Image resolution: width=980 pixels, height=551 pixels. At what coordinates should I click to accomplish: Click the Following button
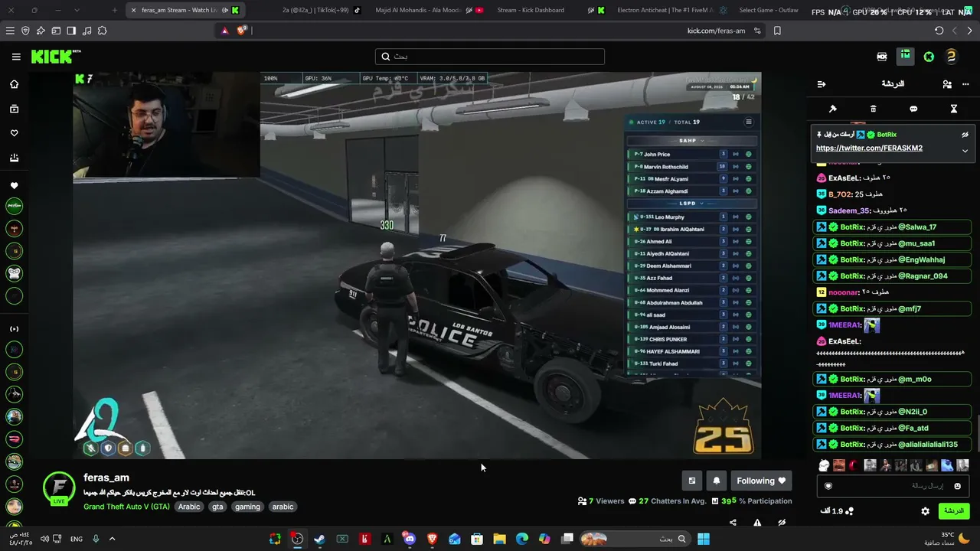[x=761, y=481]
